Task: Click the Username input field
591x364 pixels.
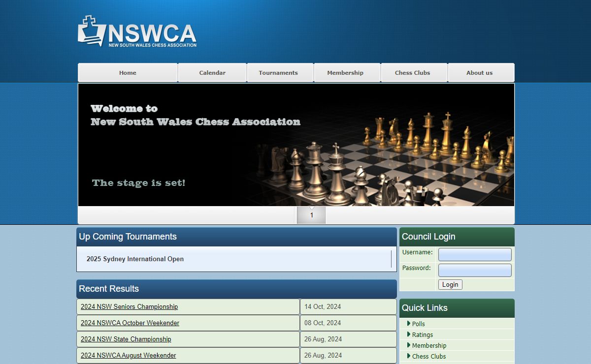Action: point(475,254)
